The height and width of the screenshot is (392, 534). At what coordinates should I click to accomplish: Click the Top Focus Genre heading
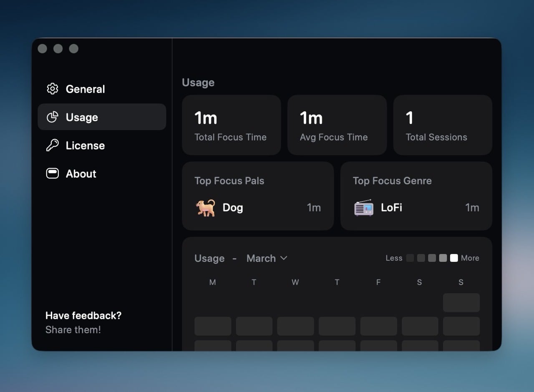pos(392,181)
